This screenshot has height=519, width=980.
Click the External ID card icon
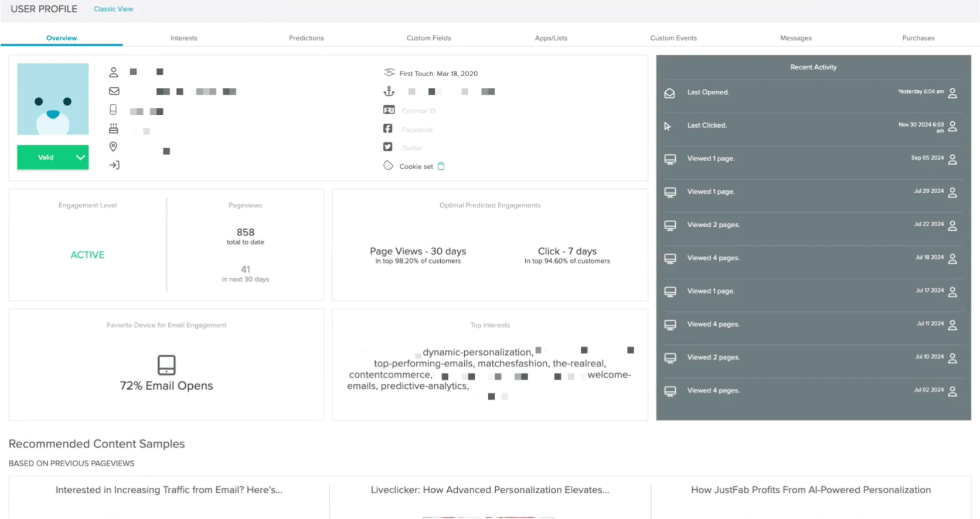pos(389,110)
